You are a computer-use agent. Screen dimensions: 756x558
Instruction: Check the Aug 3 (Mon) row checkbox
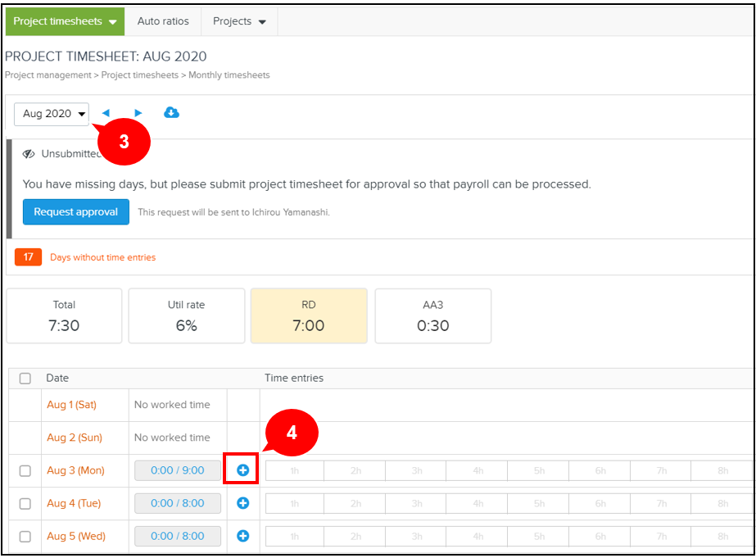point(25,470)
